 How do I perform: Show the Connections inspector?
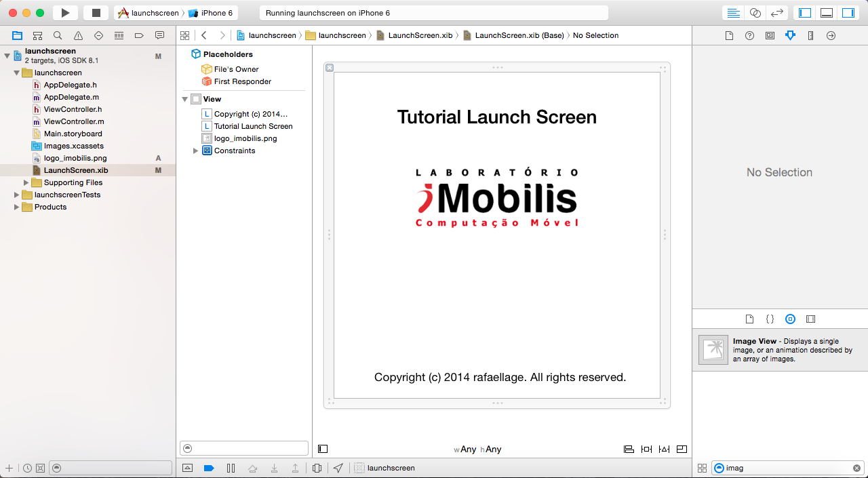click(831, 35)
